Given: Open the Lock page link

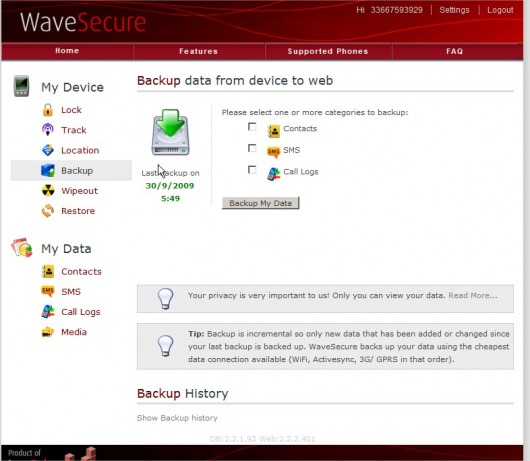Looking at the screenshot, I should 71,110.
